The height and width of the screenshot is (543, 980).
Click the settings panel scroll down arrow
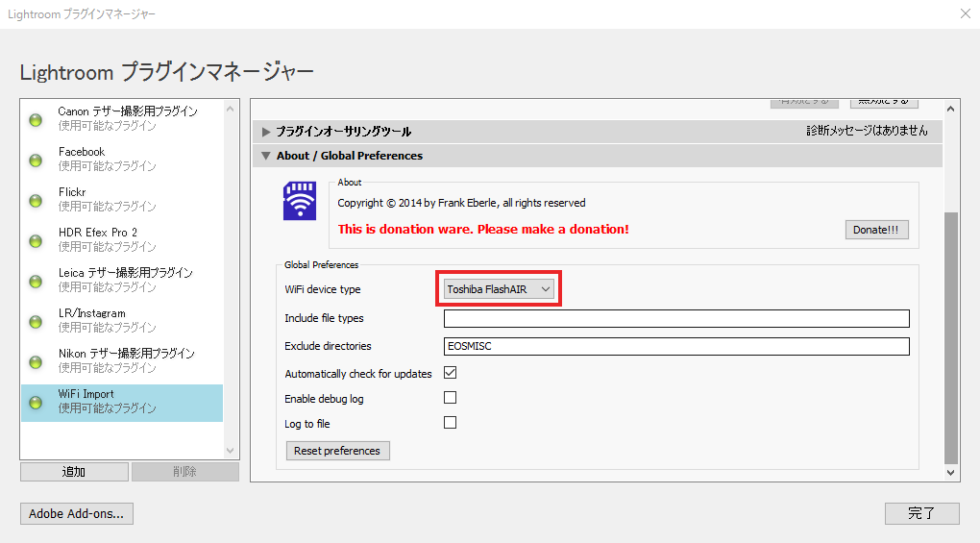[x=950, y=473]
